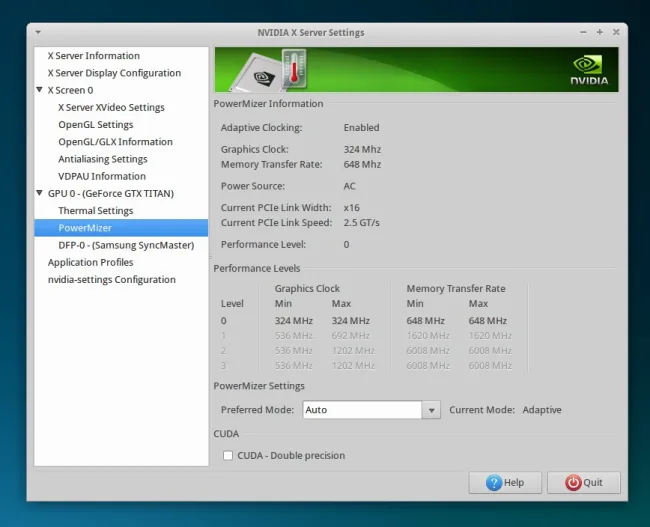Screen dimensions: 650x527
Task: Open VDPAU Information page
Action: coord(102,176)
